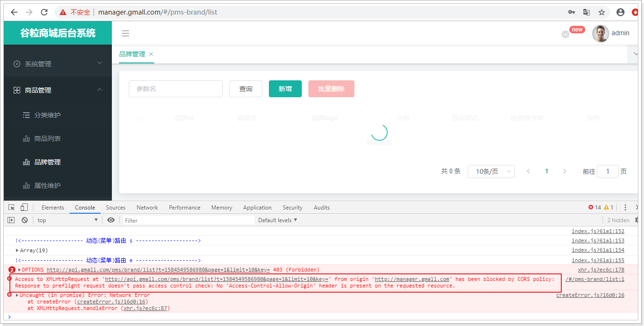The width and height of the screenshot is (644, 326).
Task: Open the Default levels dropdown
Action: coord(277,220)
